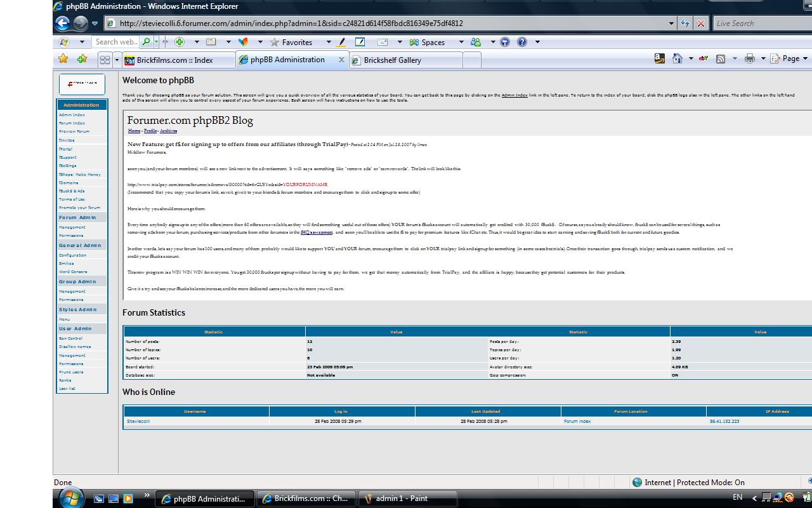Click the blue question mark help icon

point(522,42)
